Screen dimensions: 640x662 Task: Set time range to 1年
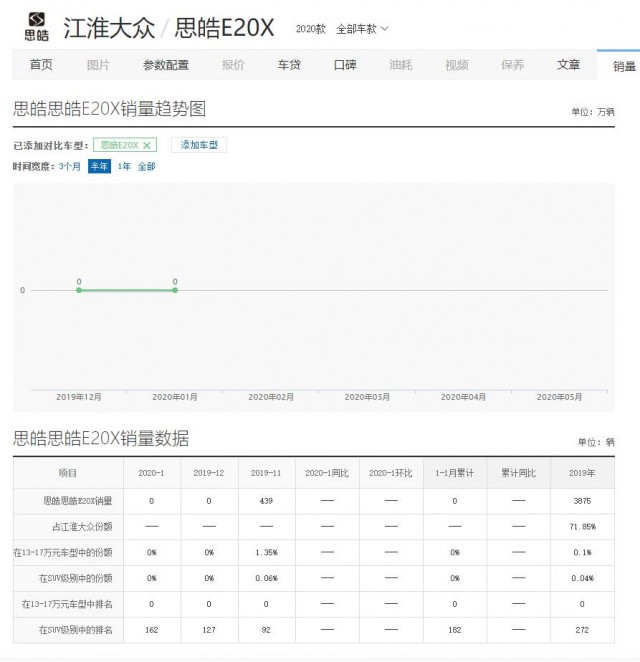[x=124, y=166]
